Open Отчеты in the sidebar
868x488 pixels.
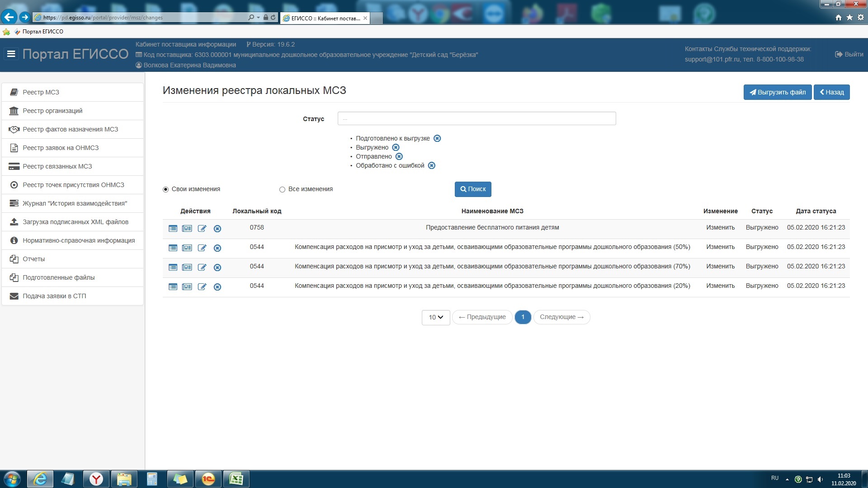coord(73,259)
